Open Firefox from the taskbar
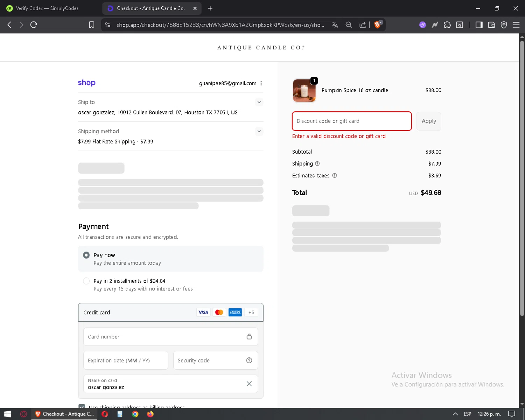 150,414
